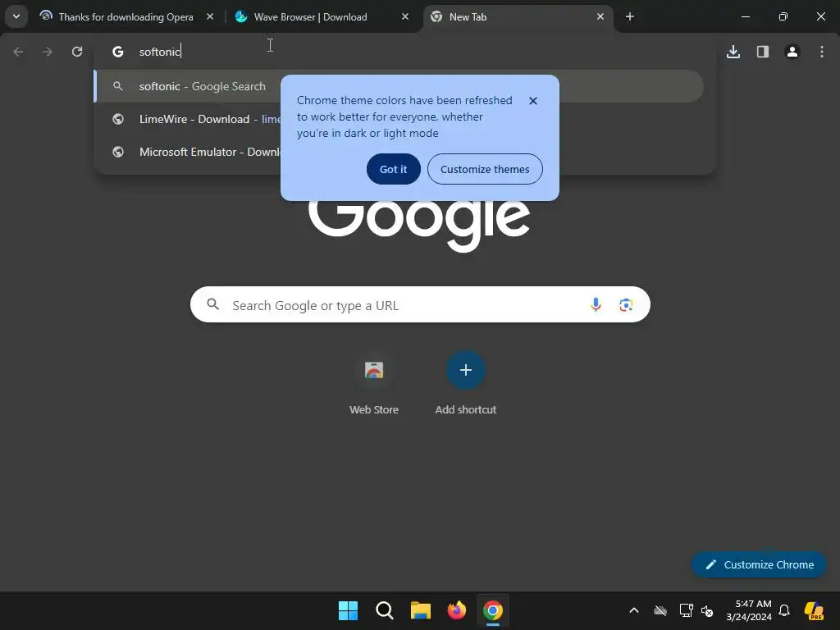
Task: Open the notifications bell icon
Action: click(x=784, y=610)
